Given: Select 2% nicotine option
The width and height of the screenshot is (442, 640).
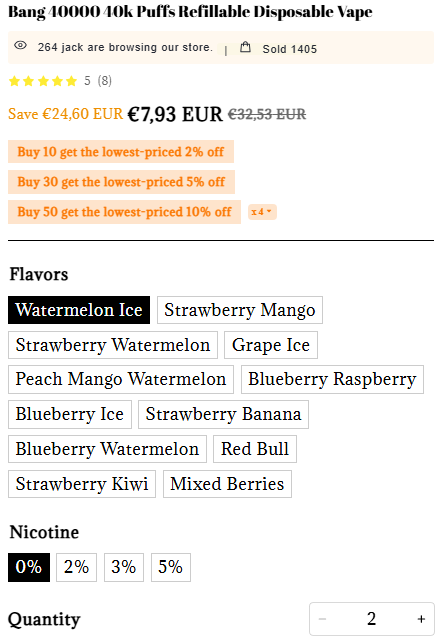Looking at the screenshot, I should point(76,567).
